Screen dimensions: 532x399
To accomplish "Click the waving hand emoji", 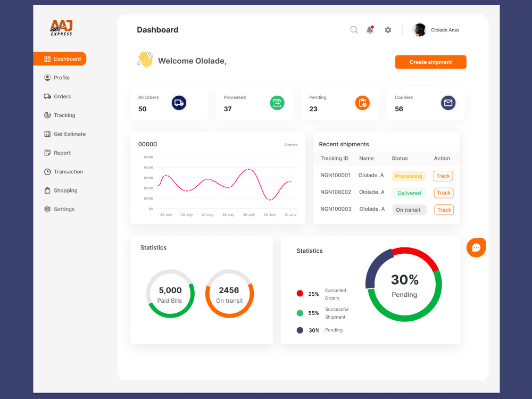I will pyautogui.click(x=145, y=60).
